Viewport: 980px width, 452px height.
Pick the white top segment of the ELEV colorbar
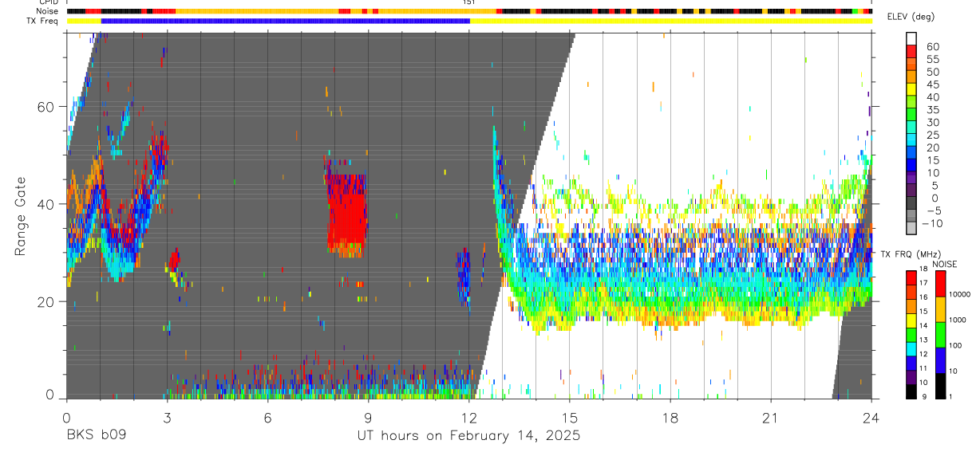911,39
